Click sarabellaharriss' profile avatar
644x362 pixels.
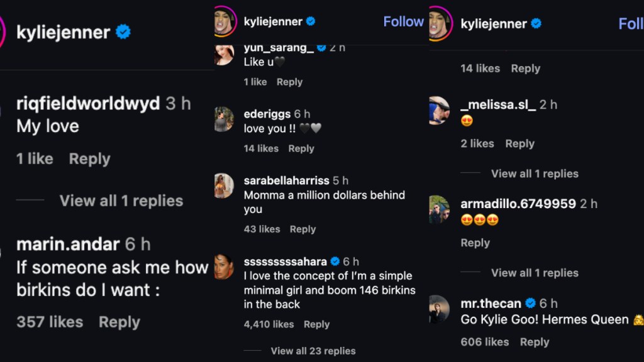[224, 185]
